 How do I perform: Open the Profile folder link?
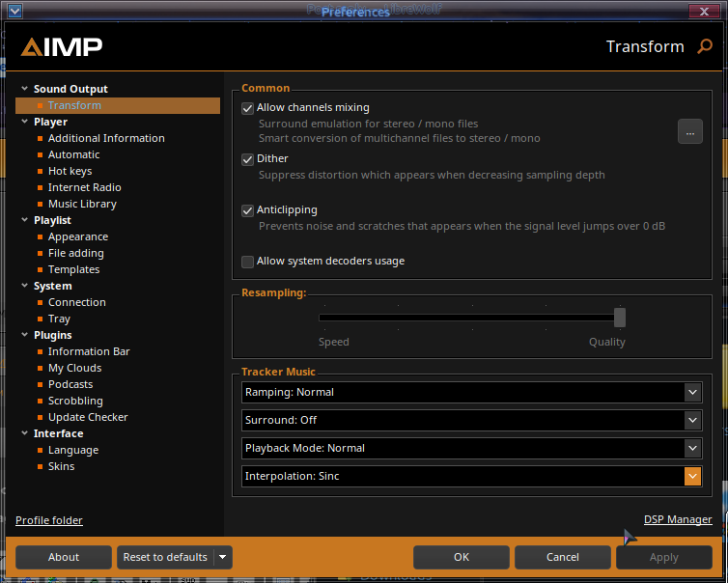[49, 520]
